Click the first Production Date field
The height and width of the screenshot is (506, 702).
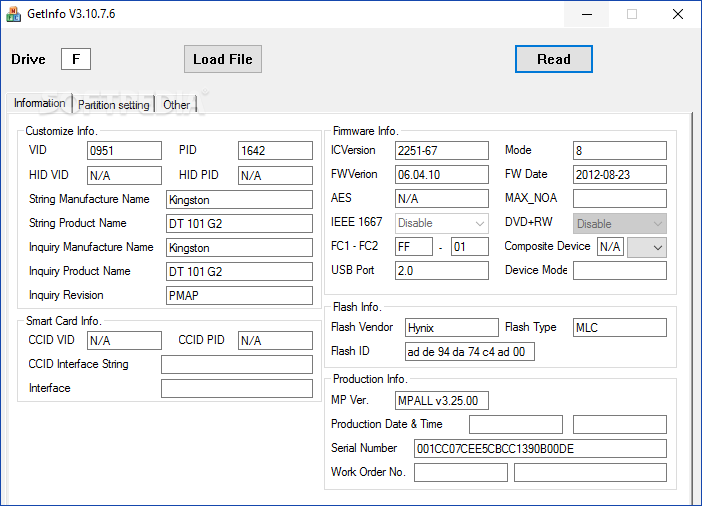coord(516,425)
